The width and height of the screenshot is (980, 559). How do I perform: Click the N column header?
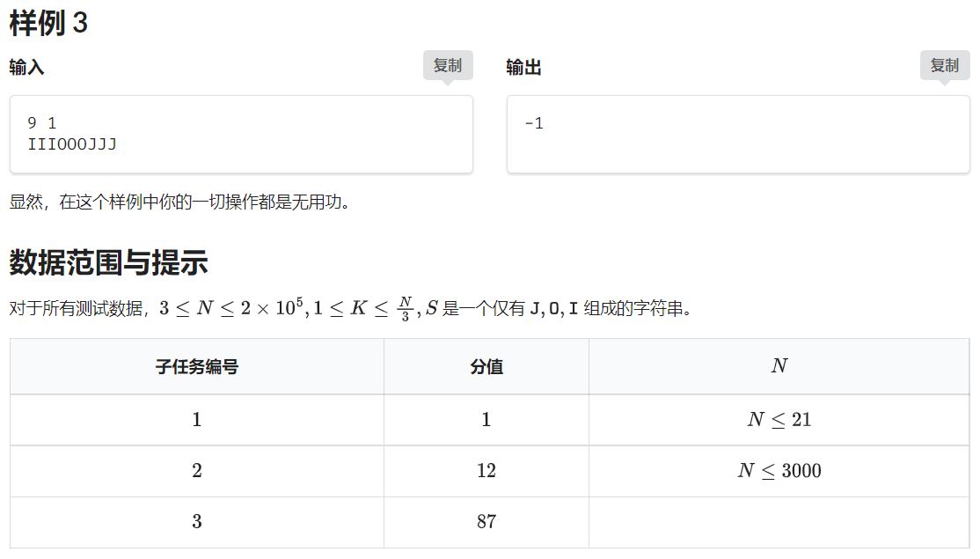click(779, 366)
